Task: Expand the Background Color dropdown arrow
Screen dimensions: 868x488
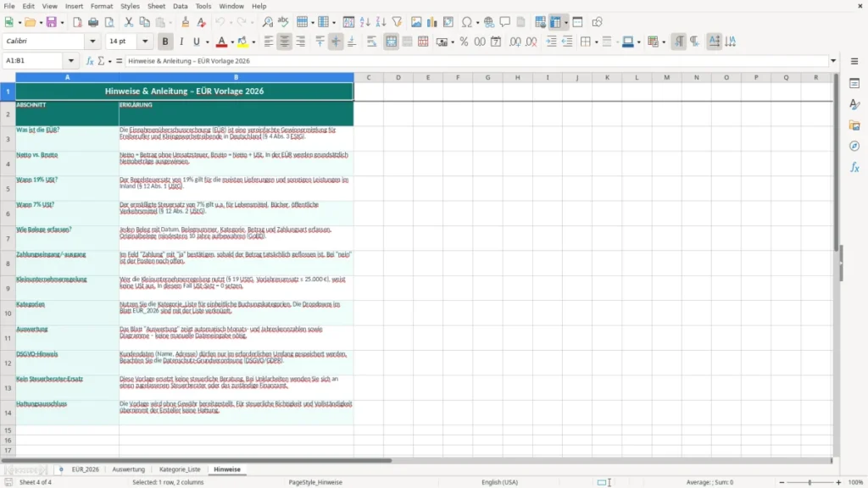Action: pos(253,42)
